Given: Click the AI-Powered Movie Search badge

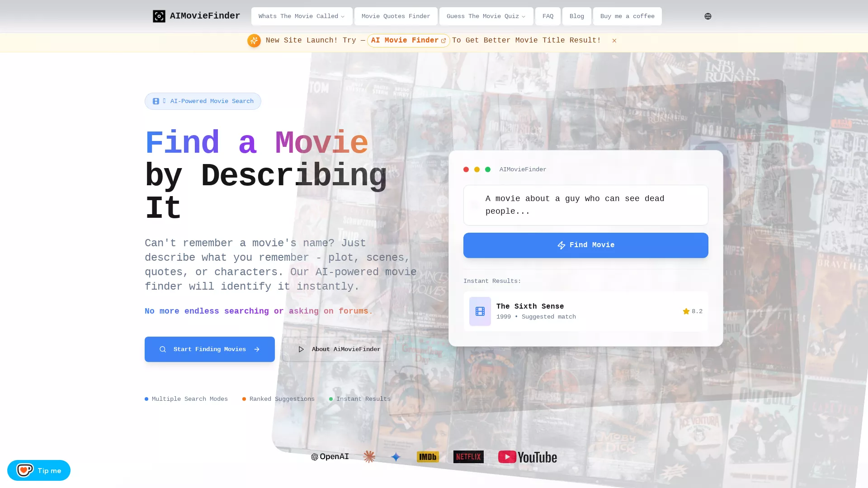Looking at the screenshot, I should pos(203,101).
